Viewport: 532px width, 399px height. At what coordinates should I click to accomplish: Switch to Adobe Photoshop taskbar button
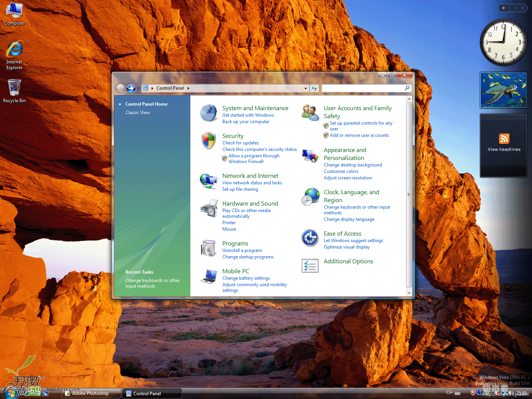click(x=91, y=393)
